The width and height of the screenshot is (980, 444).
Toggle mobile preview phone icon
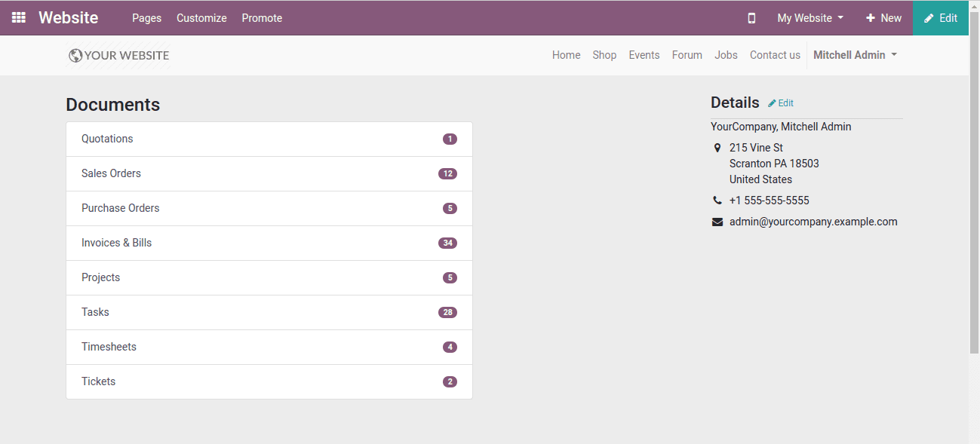click(x=751, y=18)
